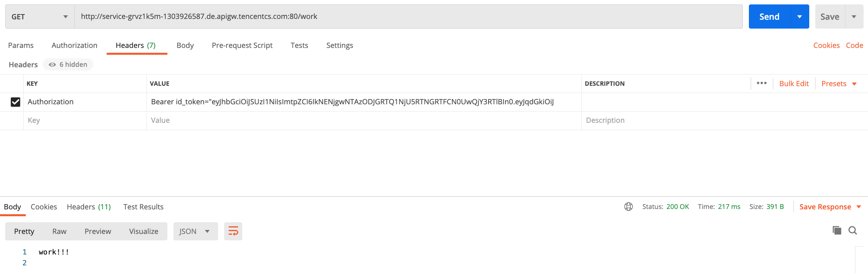Send the request with the Send button
Viewport: 868px width, 273px height.
coord(769,17)
